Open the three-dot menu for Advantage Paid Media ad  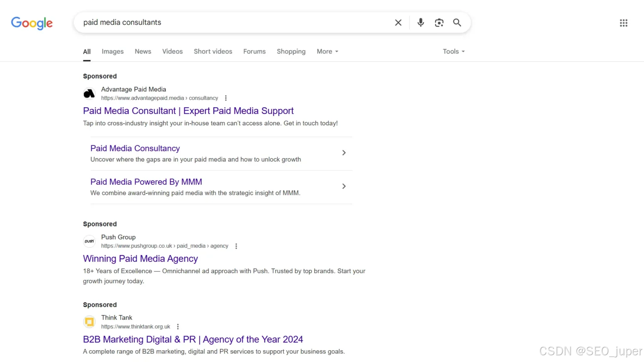coord(226,98)
